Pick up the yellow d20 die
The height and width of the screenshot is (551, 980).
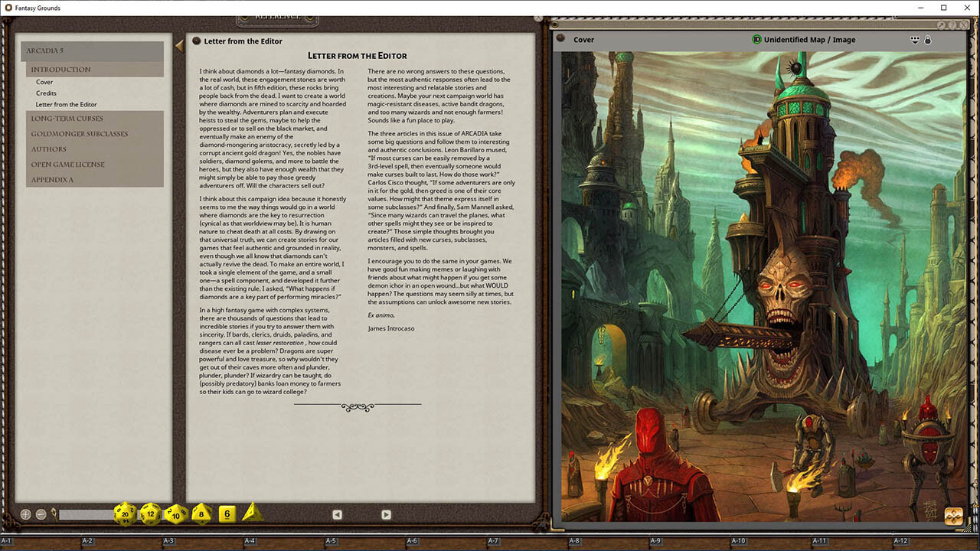pyautogui.click(x=125, y=514)
